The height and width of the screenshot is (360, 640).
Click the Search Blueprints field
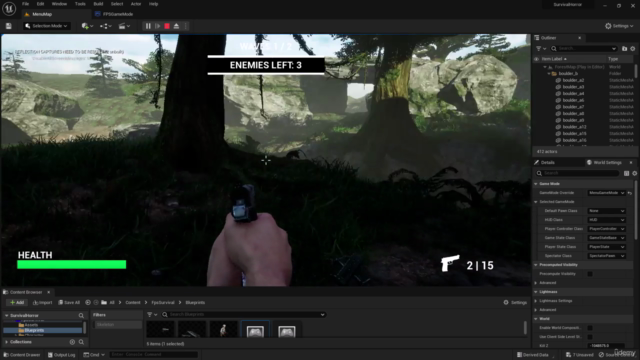click(244, 315)
